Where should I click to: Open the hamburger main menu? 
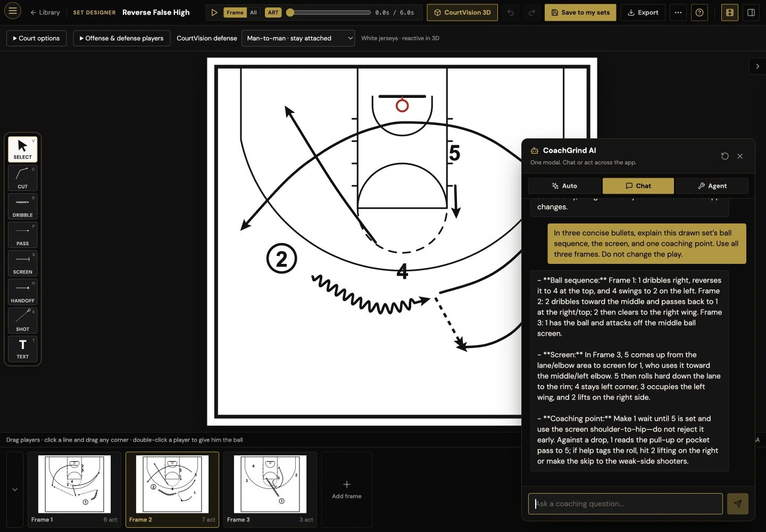coord(13,11)
